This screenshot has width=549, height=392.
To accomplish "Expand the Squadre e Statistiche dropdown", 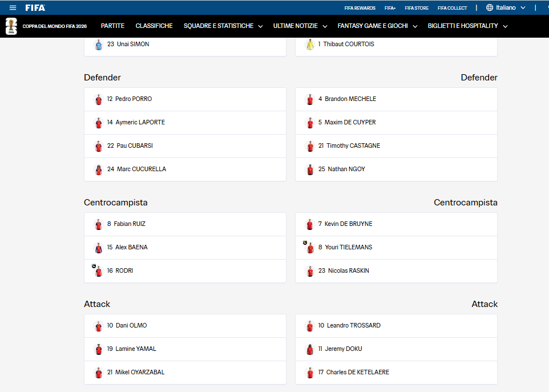I will click(260, 26).
